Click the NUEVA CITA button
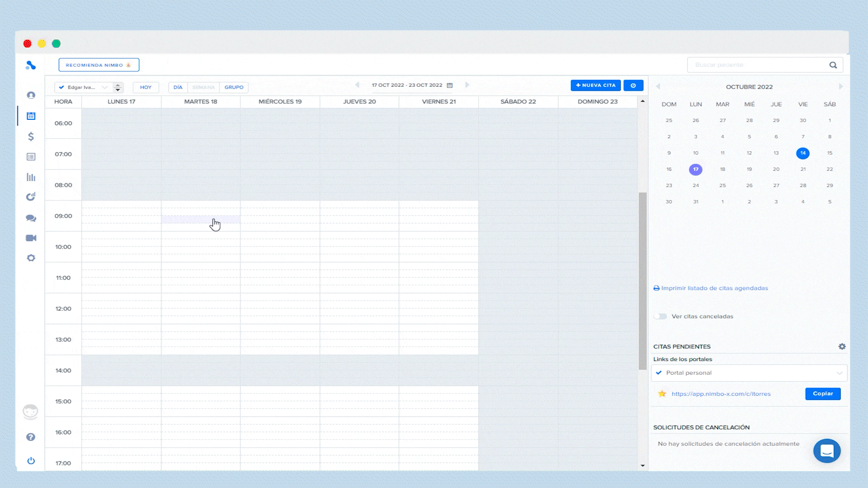868x488 pixels. coord(595,85)
